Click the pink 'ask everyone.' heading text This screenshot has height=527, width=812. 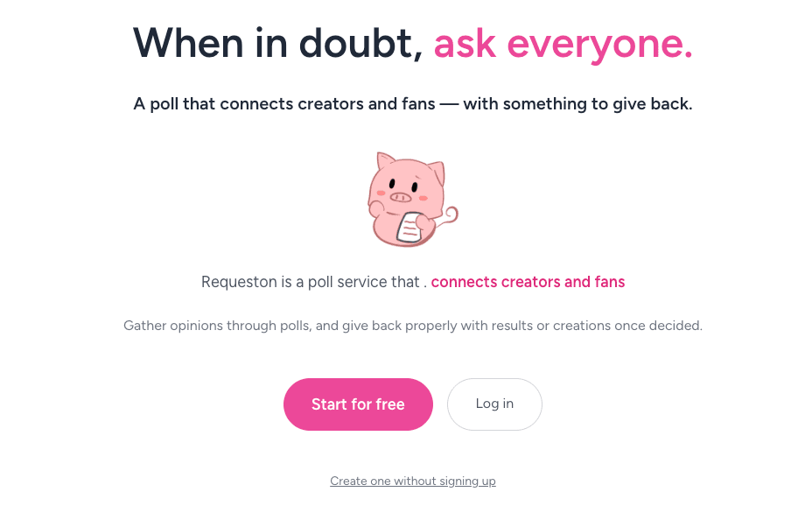point(563,43)
